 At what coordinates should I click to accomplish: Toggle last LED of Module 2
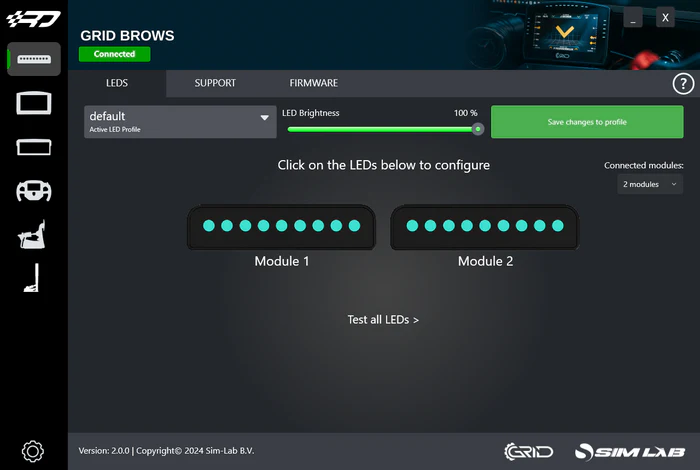558,225
